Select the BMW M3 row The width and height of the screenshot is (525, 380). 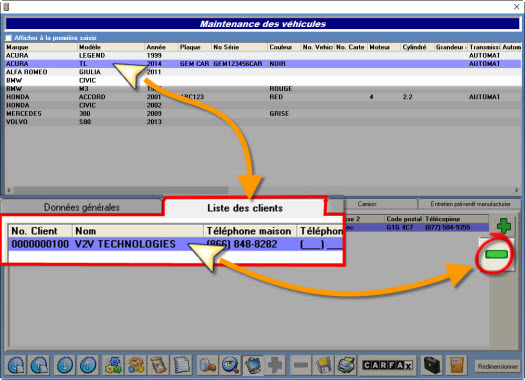click(x=263, y=89)
